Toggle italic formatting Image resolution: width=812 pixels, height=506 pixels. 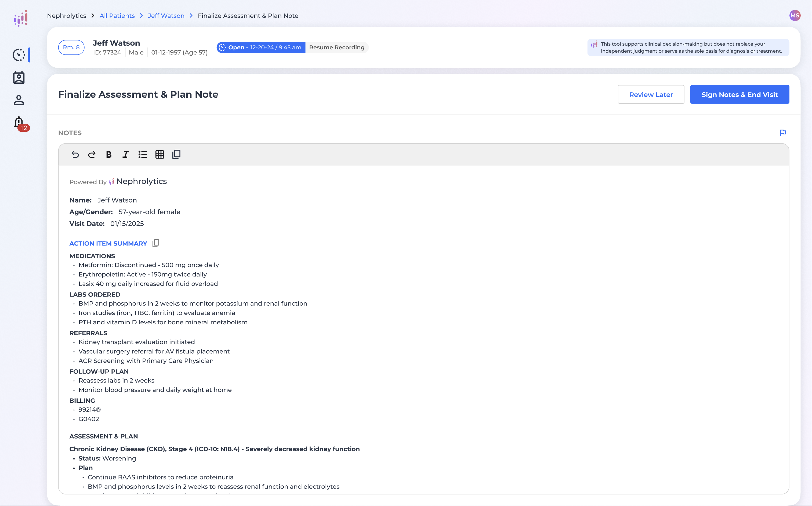[x=126, y=154]
